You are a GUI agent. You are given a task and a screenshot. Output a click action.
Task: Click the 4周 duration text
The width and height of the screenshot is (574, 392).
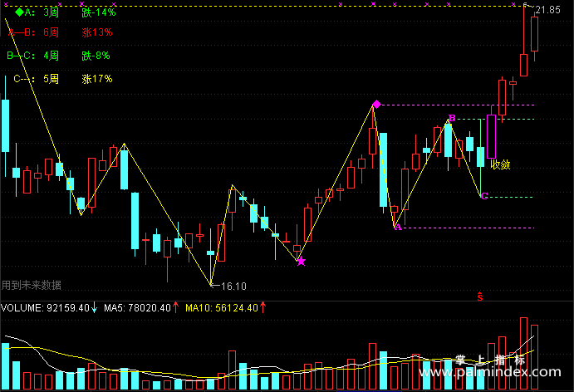coord(51,56)
